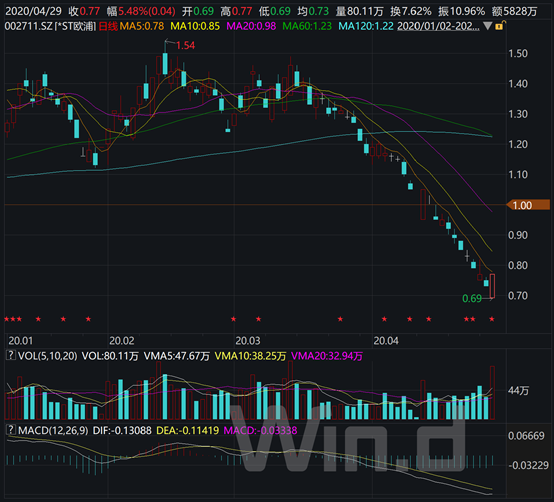Screen dimensions: 554x502
Task: Select the tallest red volume bar at right end
Action: 492,393
